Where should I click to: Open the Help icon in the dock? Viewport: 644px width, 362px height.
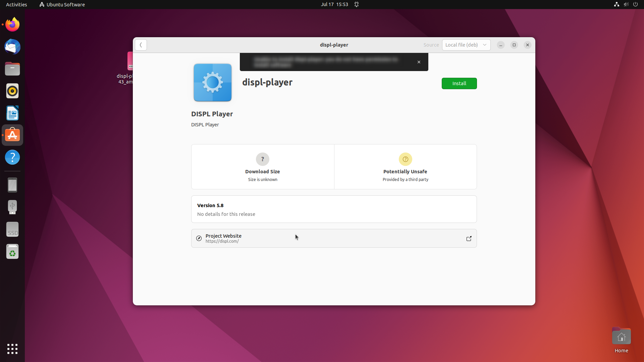pos(12,157)
